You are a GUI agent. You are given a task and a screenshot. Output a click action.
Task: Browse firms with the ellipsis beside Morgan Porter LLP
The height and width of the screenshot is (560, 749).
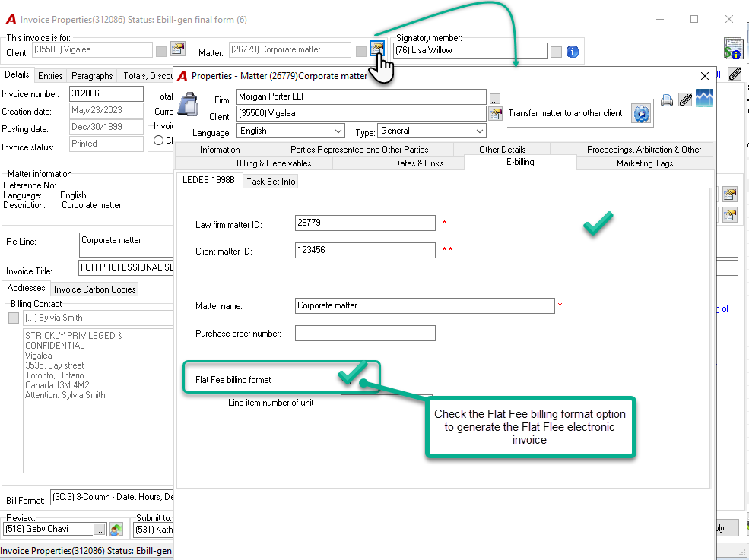[495, 98]
